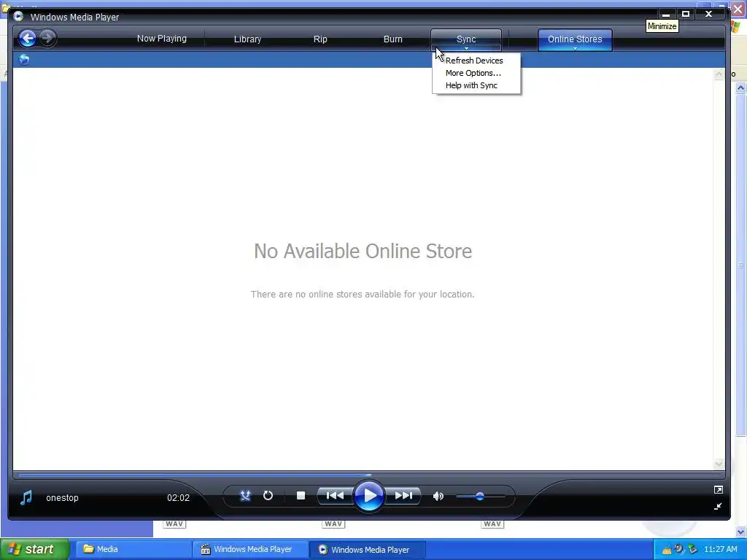Click the middle WAV file label in the Media window
This screenshot has height=560, width=747.
(333, 524)
